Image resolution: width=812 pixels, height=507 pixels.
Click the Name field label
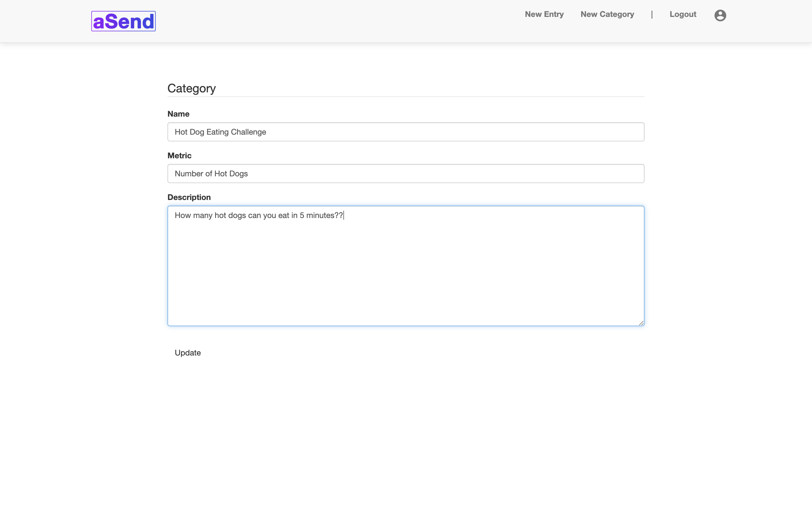pyautogui.click(x=178, y=114)
